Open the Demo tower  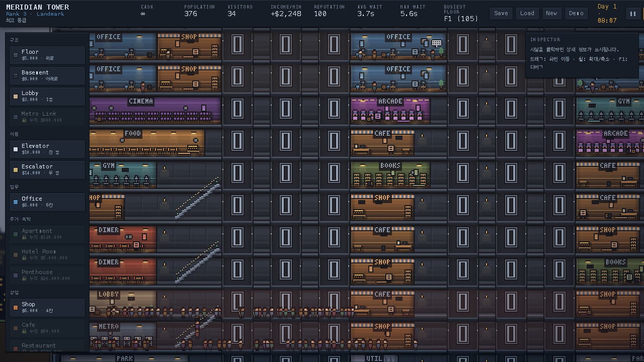pyautogui.click(x=576, y=14)
